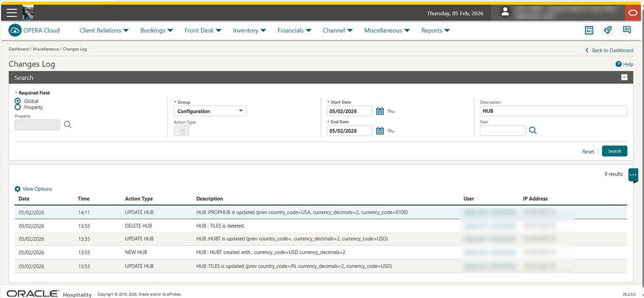This screenshot has height=298, width=644.
Task: Click 'HUB :TILES is updated' description
Action: coord(294,266)
